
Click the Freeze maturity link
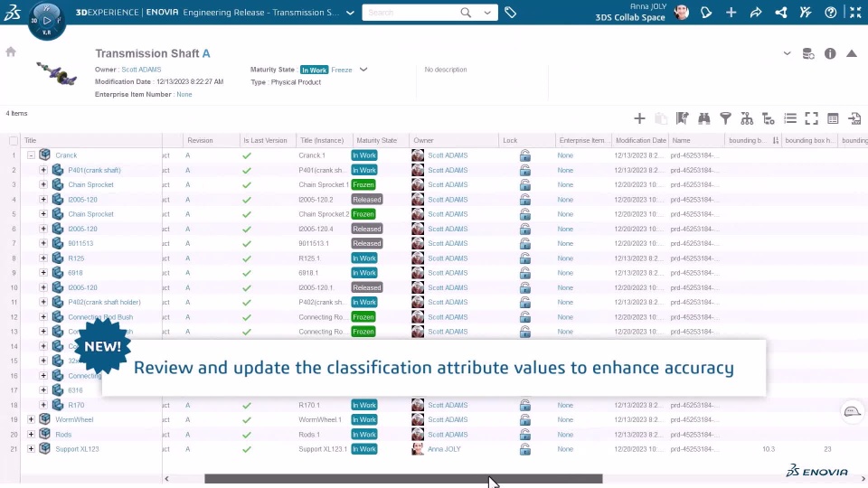coord(342,70)
